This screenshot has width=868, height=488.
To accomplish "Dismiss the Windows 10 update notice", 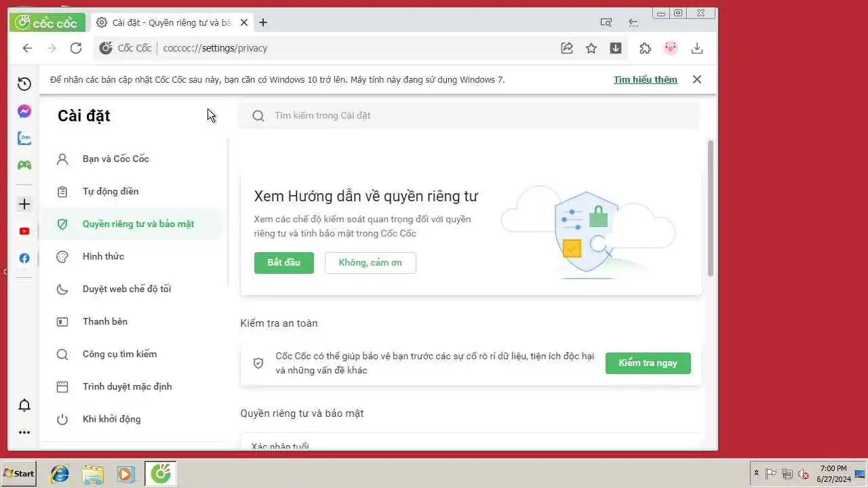I will pyautogui.click(x=696, y=79).
